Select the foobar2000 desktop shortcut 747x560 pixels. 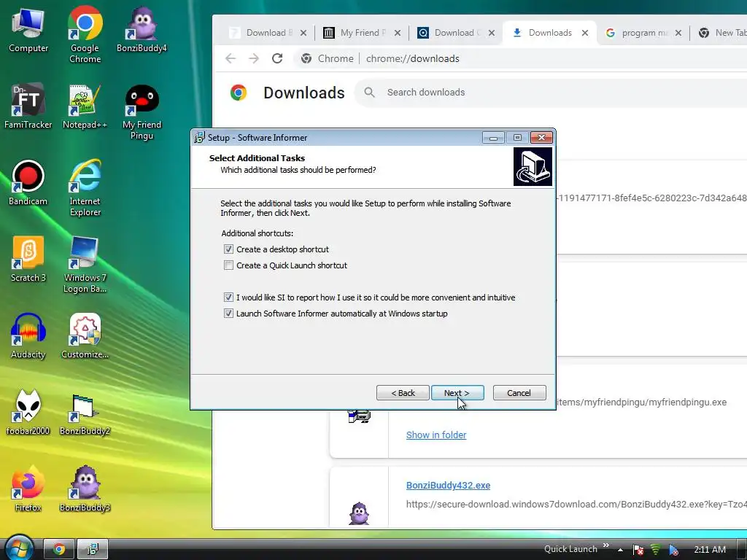click(28, 413)
